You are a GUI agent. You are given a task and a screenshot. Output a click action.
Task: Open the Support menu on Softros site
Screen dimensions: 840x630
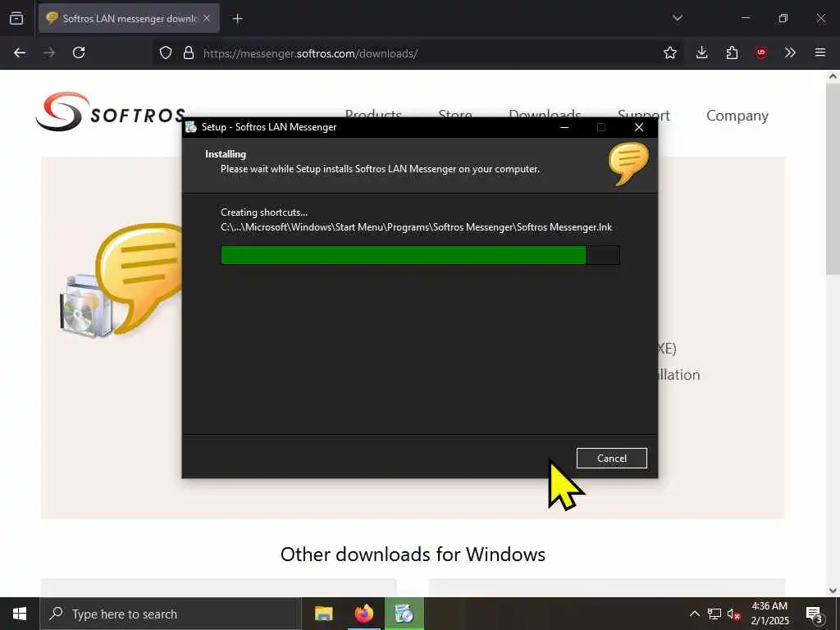(643, 114)
